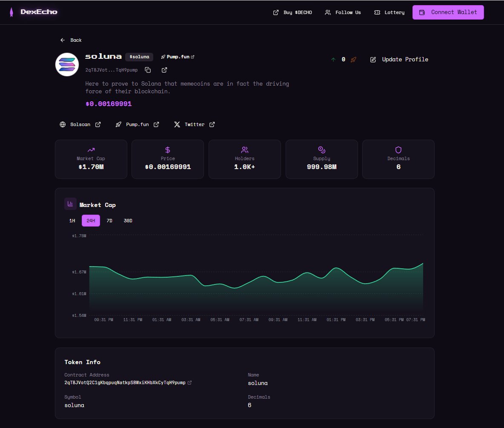Switch chart to 1H range
504x428 pixels.
click(x=72, y=221)
